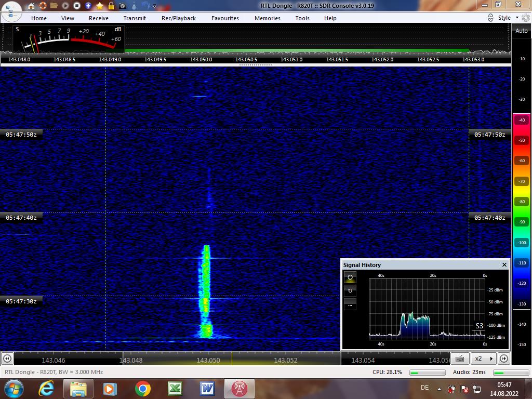Click the system clock 05:47 in tray
Screen dimensions: 532x399
(x=504, y=385)
